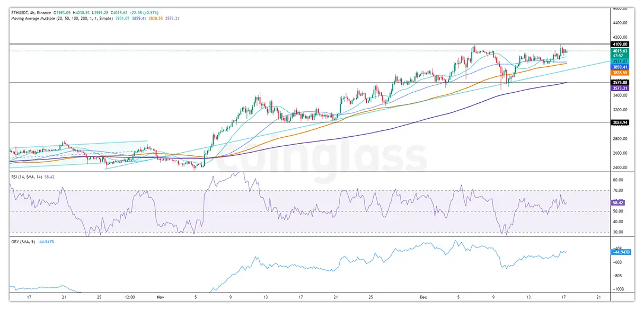Select the 3575.88 support level label
The height and width of the screenshot is (309, 644).
pos(619,82)
